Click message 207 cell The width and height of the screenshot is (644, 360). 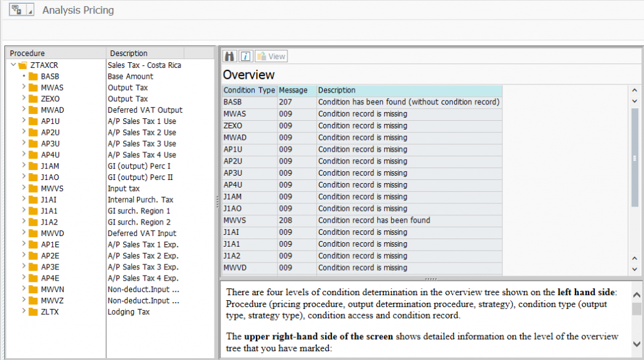(297, 102)
